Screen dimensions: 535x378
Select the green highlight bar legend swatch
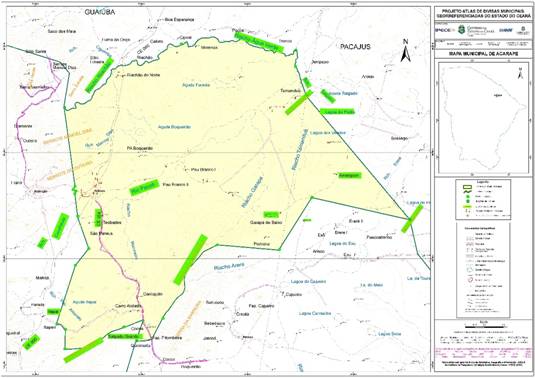[x=467, y=206]
